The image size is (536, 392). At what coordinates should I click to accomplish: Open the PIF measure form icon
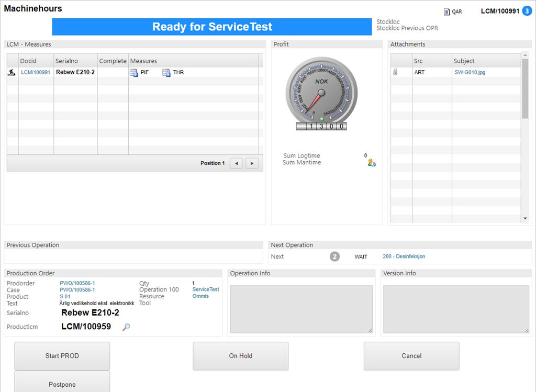tap(133, 73)
